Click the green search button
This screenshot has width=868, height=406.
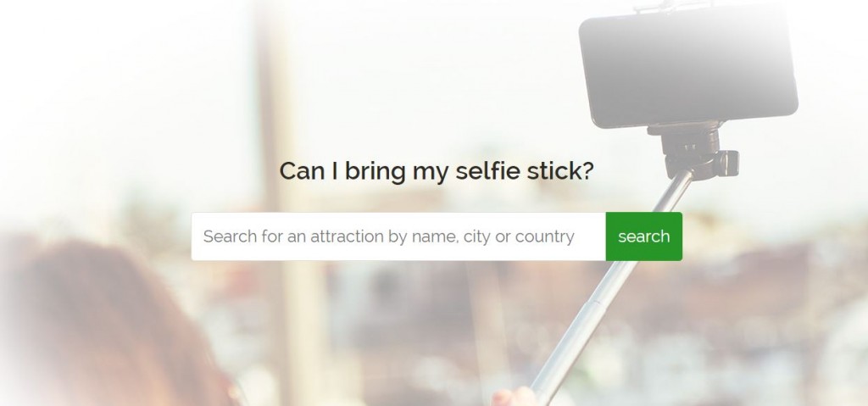point(644,236)
